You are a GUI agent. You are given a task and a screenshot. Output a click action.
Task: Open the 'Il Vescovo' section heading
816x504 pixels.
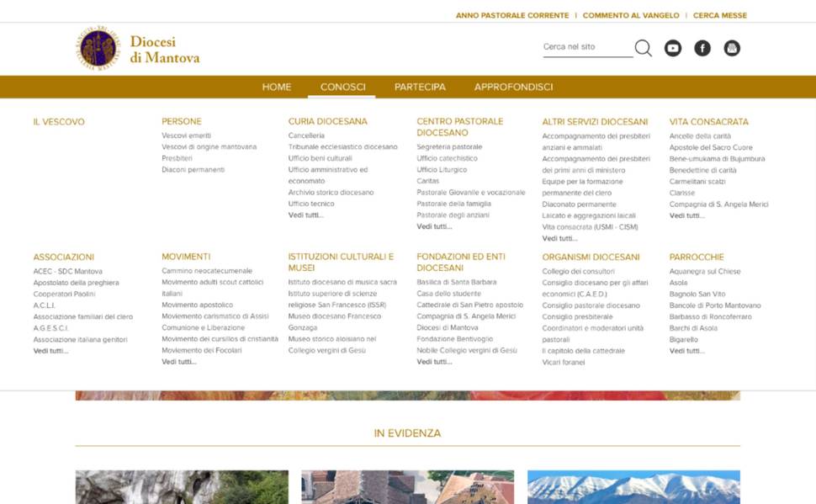click(x=59, y=122)
